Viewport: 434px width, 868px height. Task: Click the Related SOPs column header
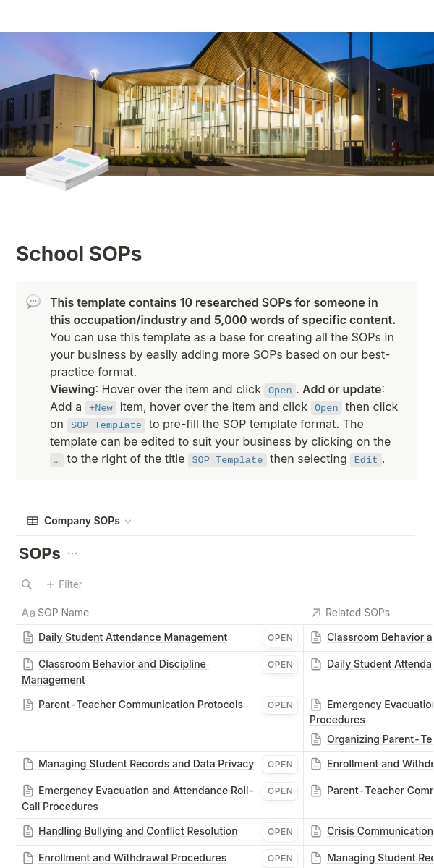tap(357, 613)
